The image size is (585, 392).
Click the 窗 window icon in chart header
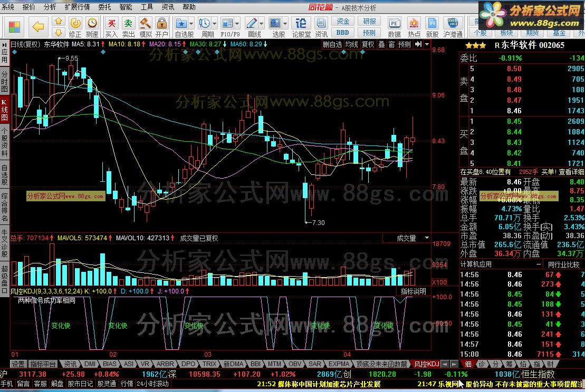[x=391, y=44]
